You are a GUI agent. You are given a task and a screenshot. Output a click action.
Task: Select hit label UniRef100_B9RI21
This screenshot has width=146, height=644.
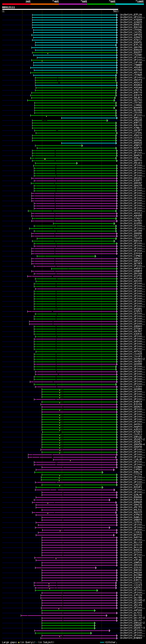(x=131, y=118)
